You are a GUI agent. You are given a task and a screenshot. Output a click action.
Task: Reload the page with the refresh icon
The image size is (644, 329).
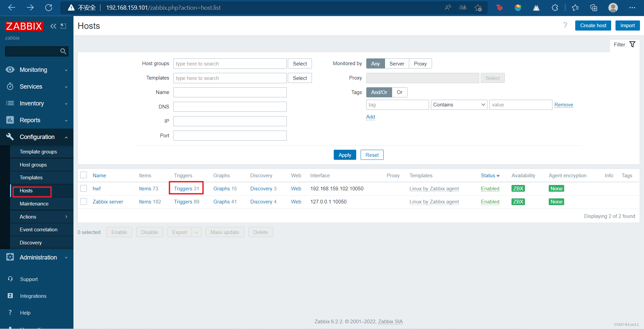49,8
